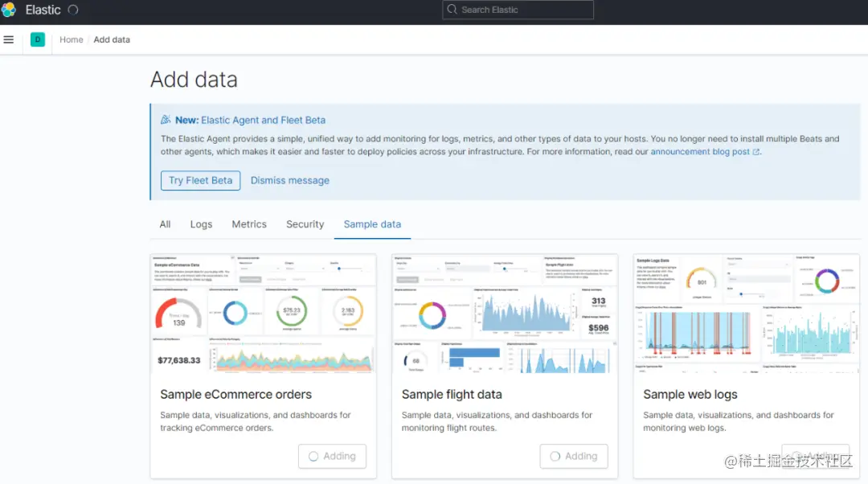The image size is (868, 484).
Task: Open the announcement blog post link
Action: pyautogui.click(x=700, y=152)
